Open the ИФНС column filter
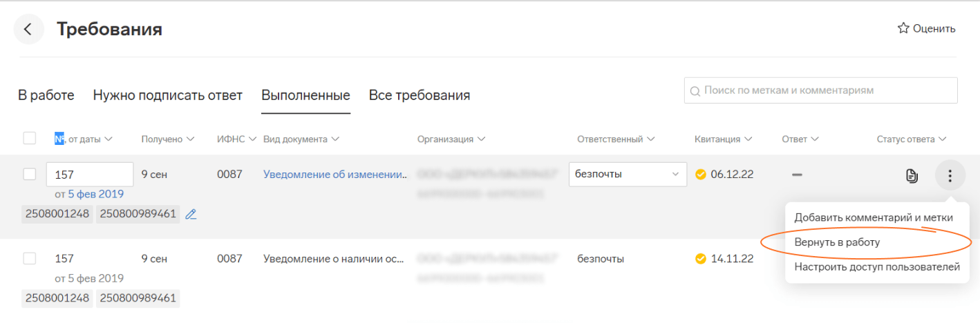The image size is (980, 323). [x=236, y=139]
